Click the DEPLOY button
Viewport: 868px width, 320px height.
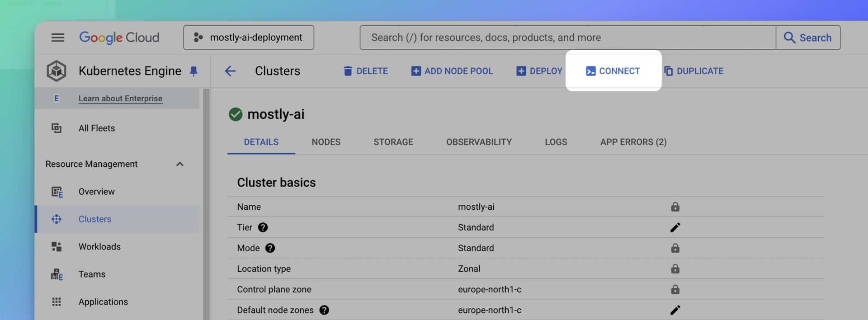[x=539, y=71]
